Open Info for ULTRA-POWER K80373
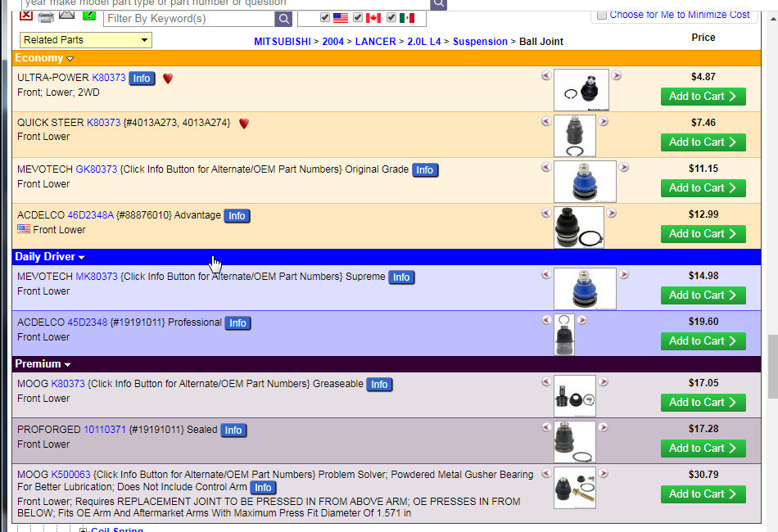The image size is (778, 532). point(142,79)
